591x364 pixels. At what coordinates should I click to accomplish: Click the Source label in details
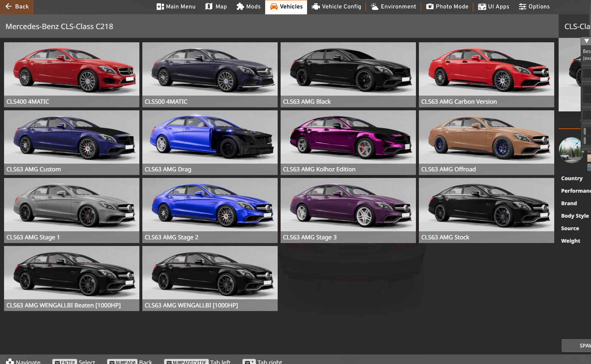coord(570,228)
